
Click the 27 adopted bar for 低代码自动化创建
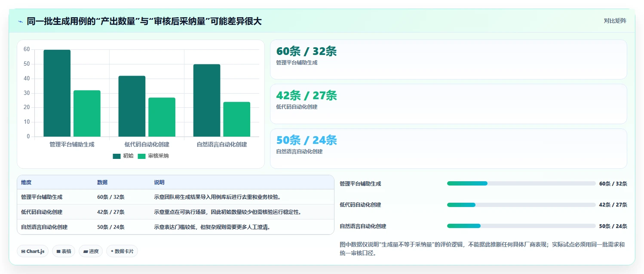coord(162,117)
